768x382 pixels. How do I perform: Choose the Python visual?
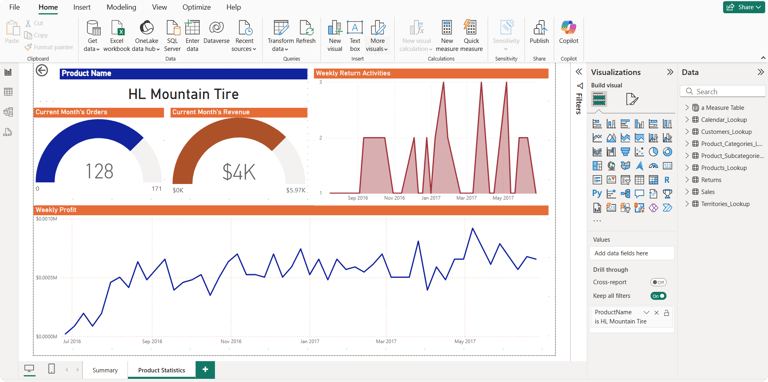(597, 194)
